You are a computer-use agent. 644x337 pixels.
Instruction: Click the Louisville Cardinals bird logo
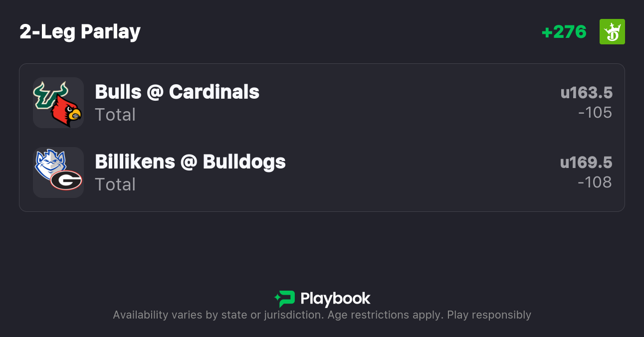67,112
